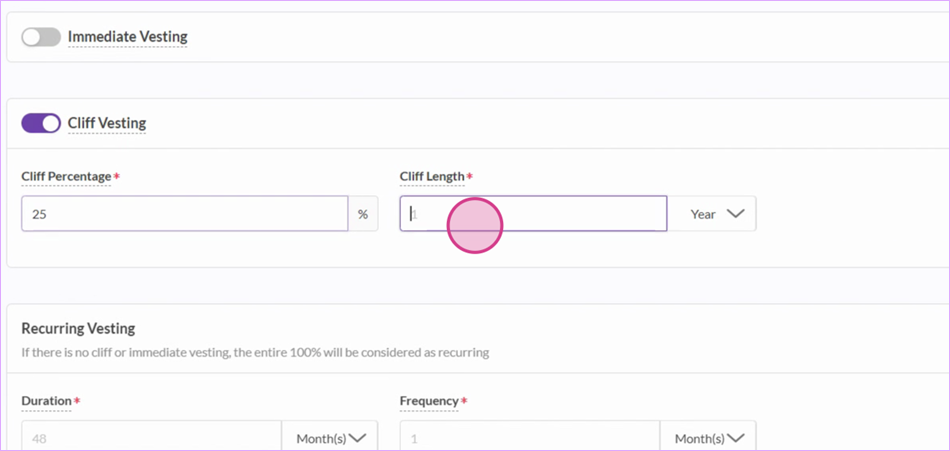This screenshot has height=451, width=950.
Task: Open the Frequency Month(s) unit dropdown
Action: 708,438
